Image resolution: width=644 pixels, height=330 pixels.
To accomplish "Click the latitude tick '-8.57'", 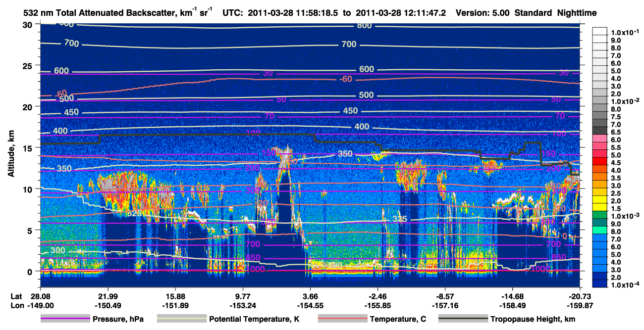I will point(445,295).
